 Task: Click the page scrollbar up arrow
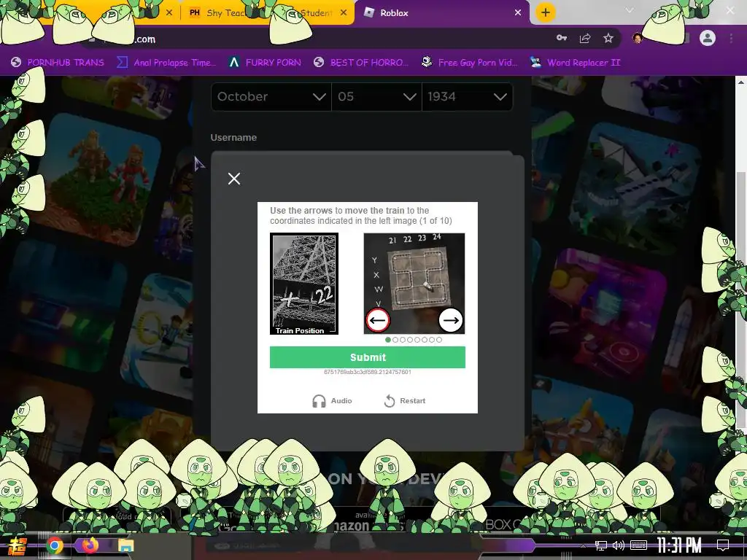coord(741,82)
